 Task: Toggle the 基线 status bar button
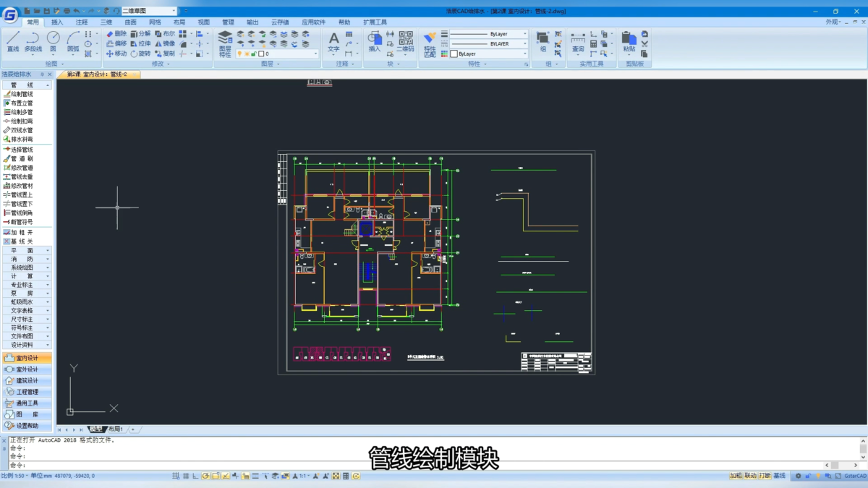[x=779, y=476]
